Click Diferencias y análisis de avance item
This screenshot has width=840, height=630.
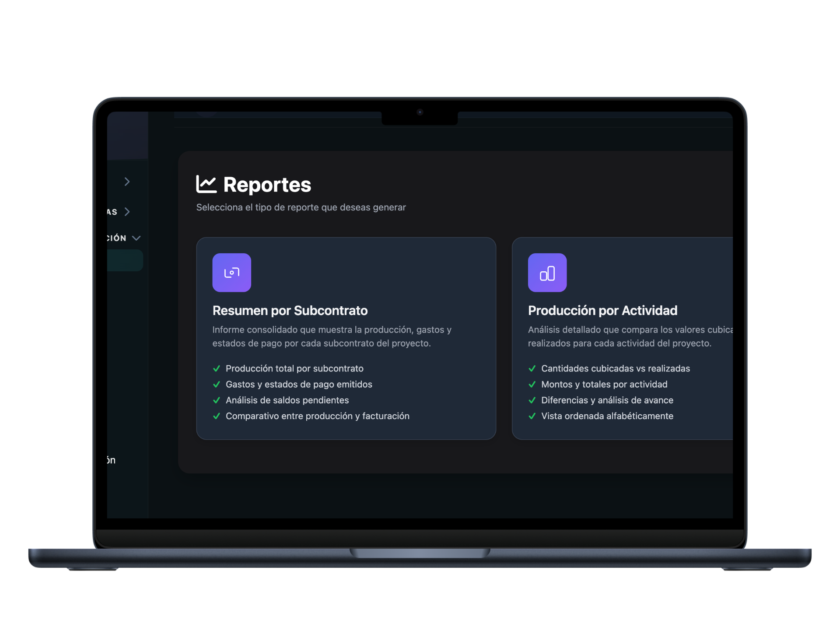(x=607, y=400)
